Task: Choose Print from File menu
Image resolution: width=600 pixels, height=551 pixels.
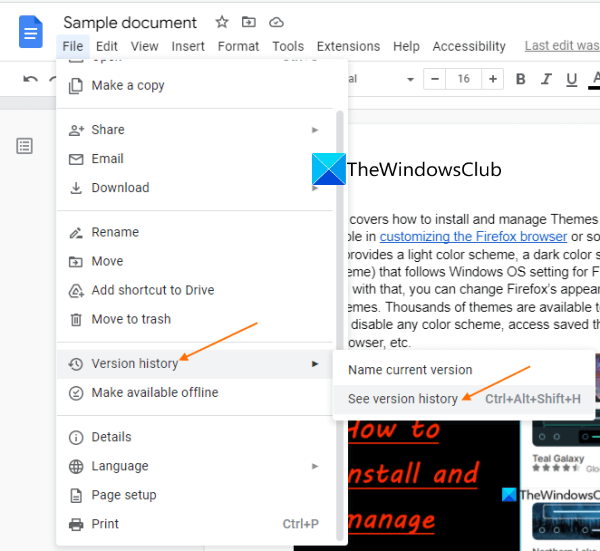Action: (194, 524)
